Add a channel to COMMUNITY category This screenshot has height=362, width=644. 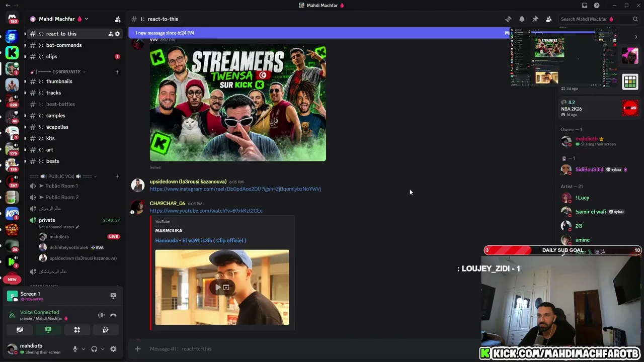[x=117, y=71]
